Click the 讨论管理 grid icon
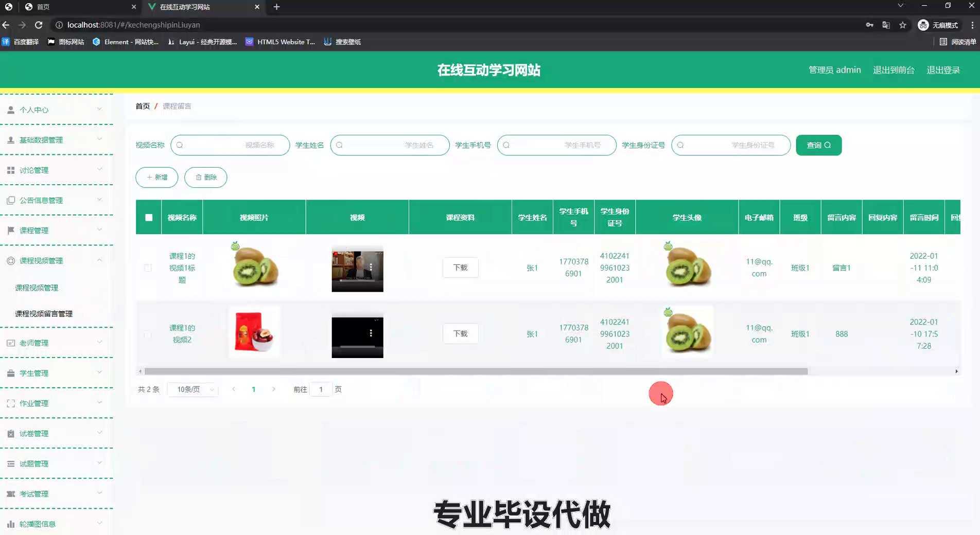 pyautogui.click(x=11, y=170)
